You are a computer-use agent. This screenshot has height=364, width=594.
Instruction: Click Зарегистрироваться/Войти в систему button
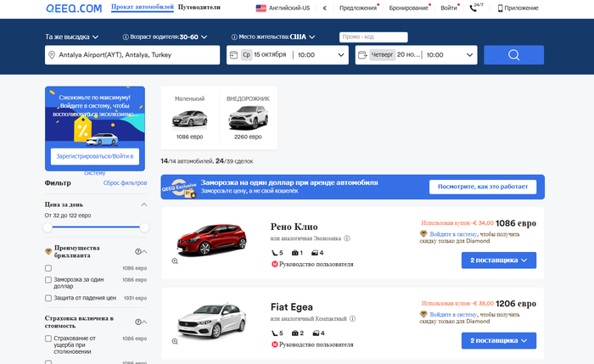(95, 156)
